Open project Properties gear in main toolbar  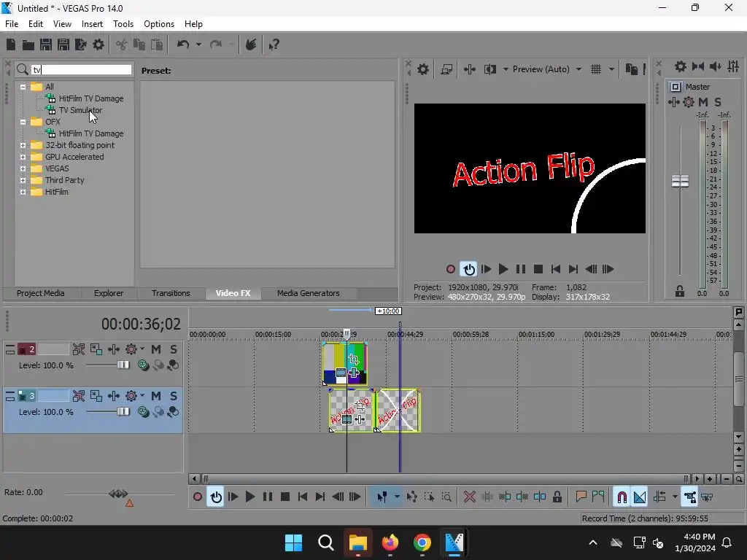pos(98,44)
